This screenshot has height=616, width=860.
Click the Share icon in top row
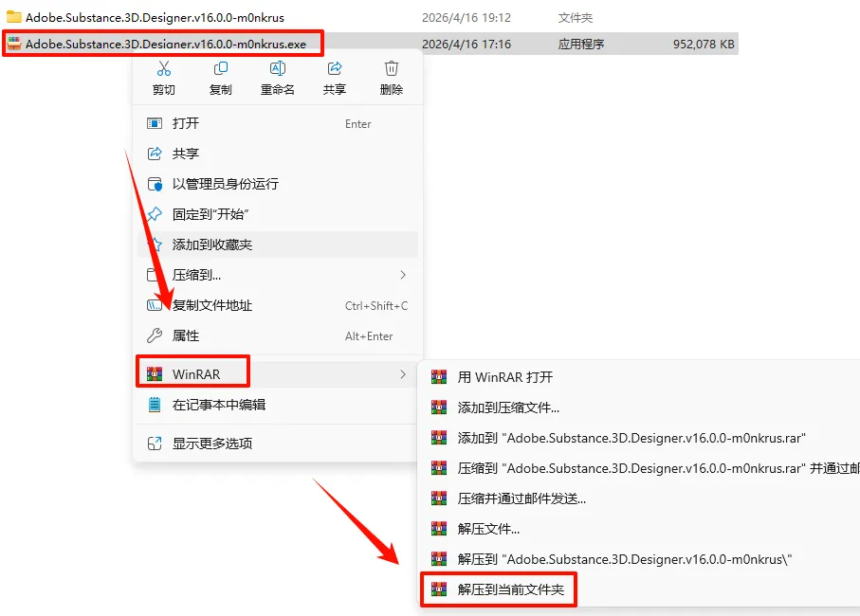pyautogui.click(x=335, y=68)
